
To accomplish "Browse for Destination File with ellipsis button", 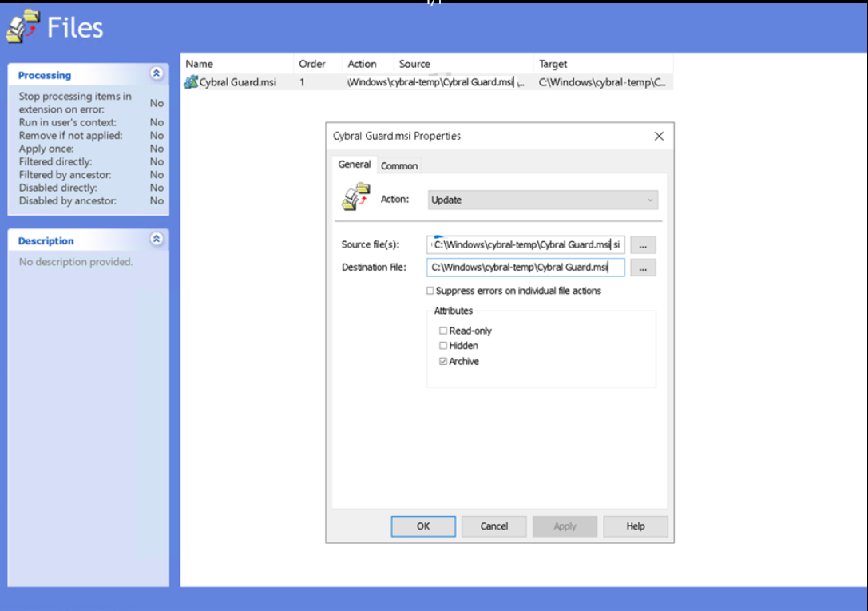I will point(643,268).
